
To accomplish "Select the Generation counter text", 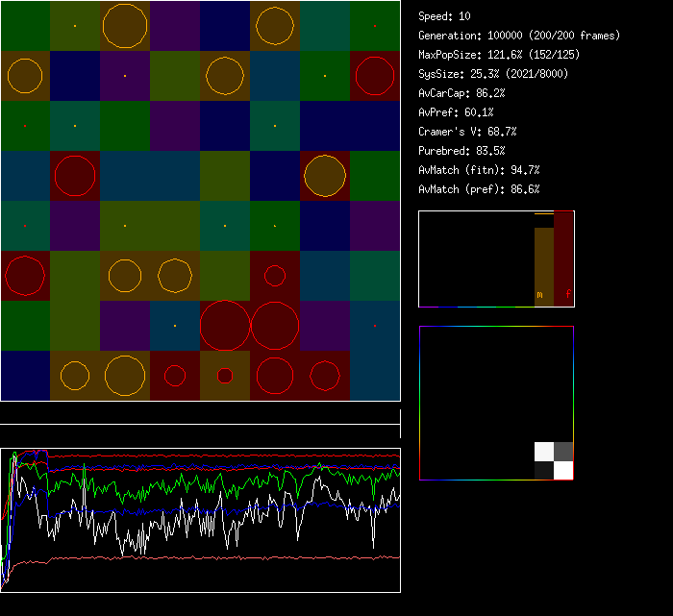I will 519,36.
